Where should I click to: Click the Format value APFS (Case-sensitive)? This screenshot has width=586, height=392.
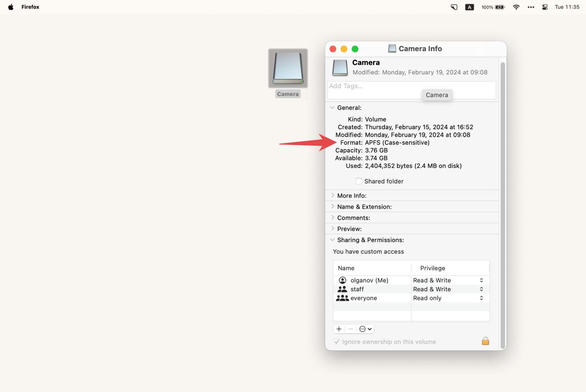click(x=397, y=143)
